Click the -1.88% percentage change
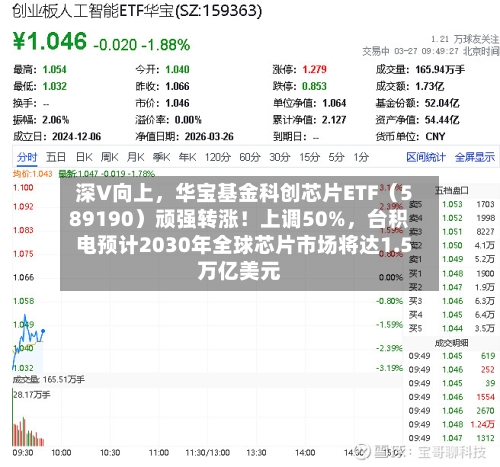Screen dimensions: 500x467 pos(166,44)
